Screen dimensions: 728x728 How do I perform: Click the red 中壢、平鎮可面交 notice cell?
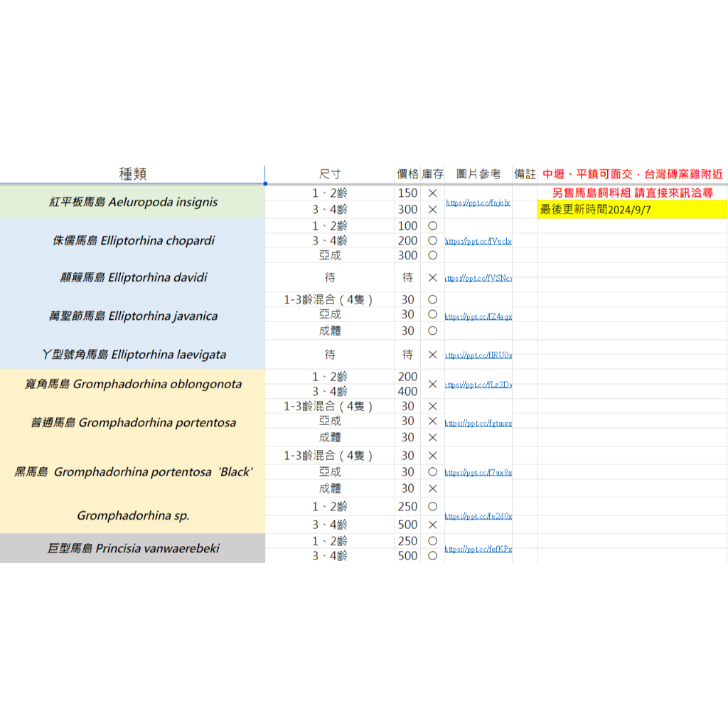[x=632, y=174]
